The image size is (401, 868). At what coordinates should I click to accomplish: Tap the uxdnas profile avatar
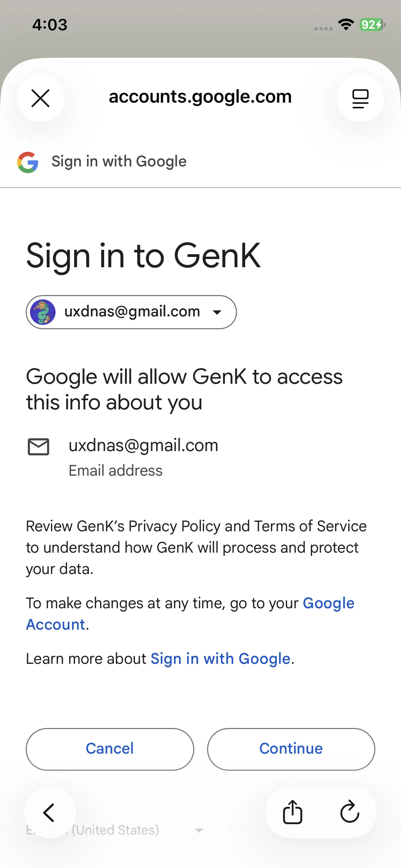43,312
